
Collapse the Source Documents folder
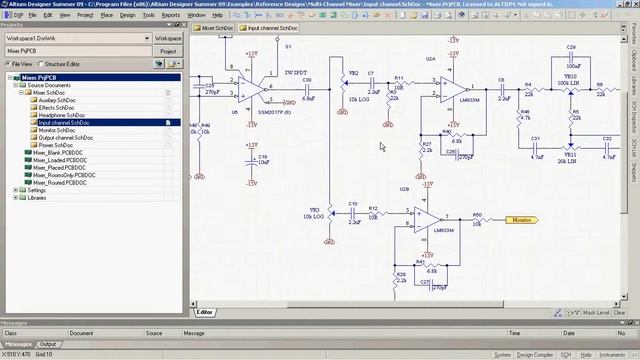(16, 85)
